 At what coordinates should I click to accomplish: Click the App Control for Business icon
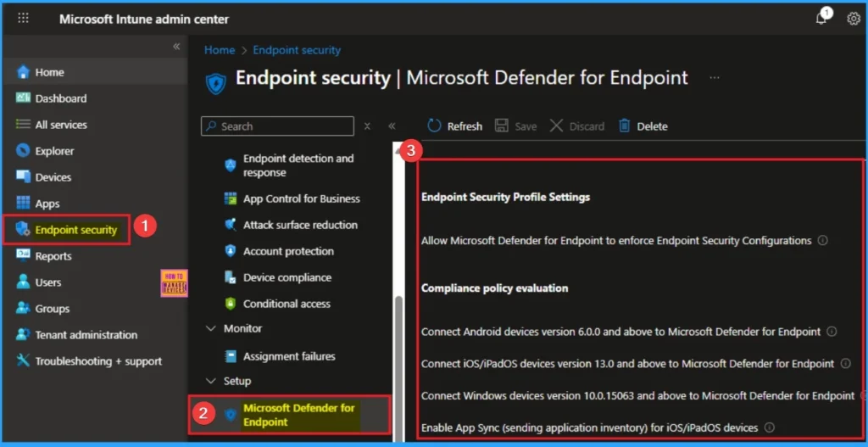tap(231, 198)
